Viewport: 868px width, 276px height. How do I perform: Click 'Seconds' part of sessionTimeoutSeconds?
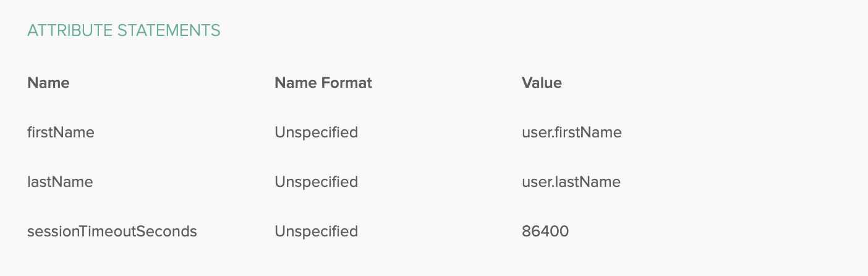tap(170, 231)
